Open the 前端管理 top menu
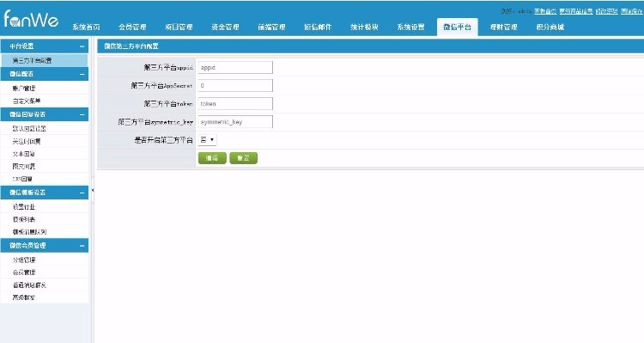Screen dimensions: 644x343 click(271, 28)
